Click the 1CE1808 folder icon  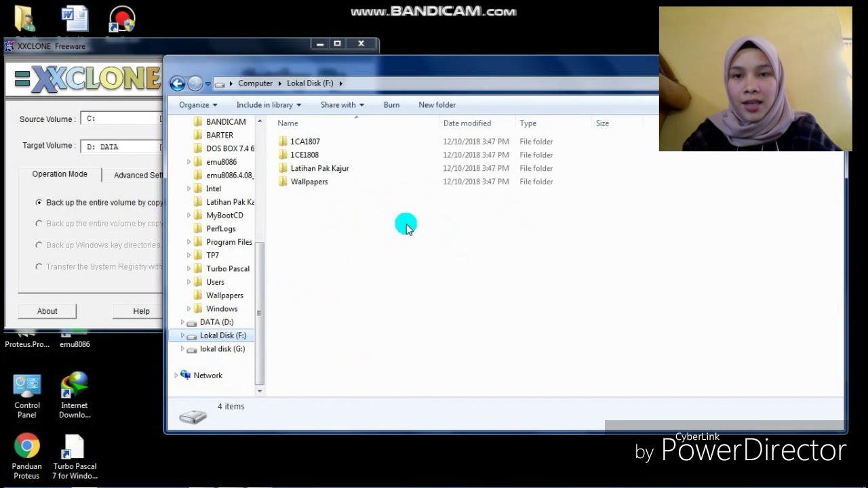tap(283, 155)
